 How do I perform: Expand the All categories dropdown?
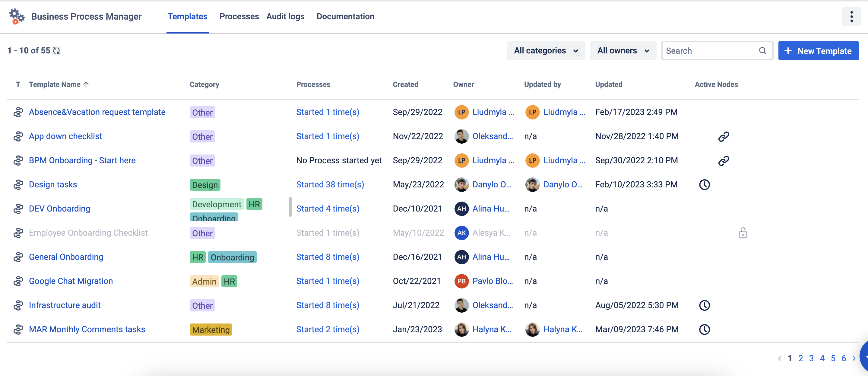[546, 51]
